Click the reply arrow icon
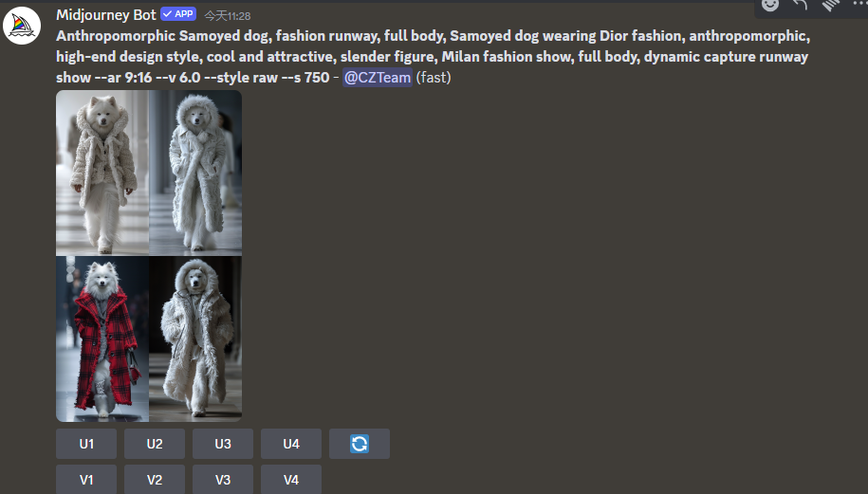The width and height of the screenshot is (868, 494). pyautogui.click(x=800, y=5)
